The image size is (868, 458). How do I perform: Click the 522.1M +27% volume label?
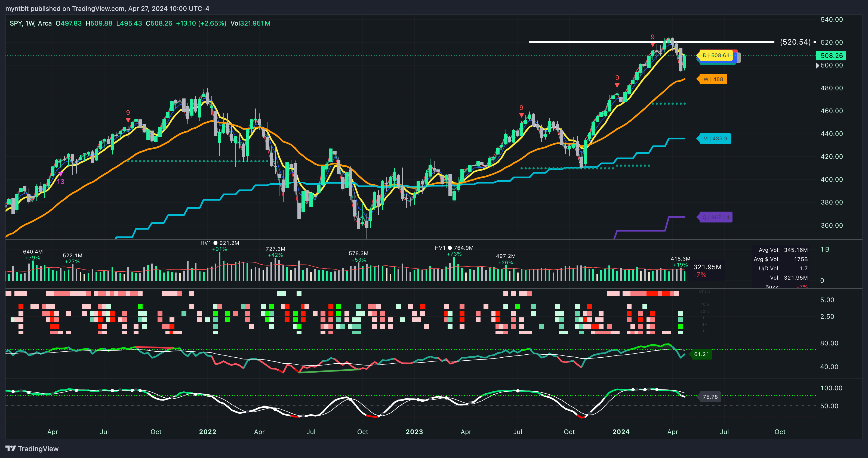pos(72,259)
